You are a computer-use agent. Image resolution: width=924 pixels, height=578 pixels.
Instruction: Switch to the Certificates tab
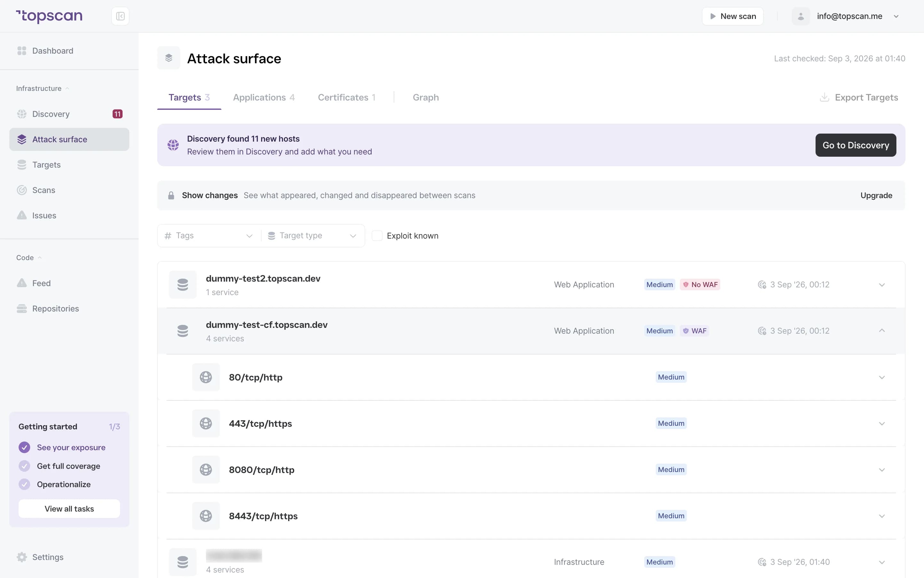click(x=347, y=97)
